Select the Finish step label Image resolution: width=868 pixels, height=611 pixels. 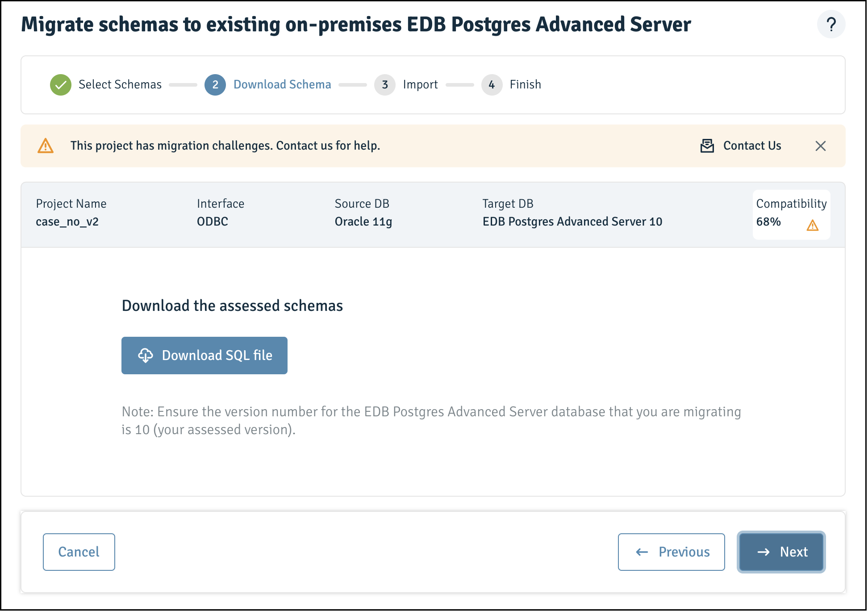pyautogui.click(x=526, y=85)
